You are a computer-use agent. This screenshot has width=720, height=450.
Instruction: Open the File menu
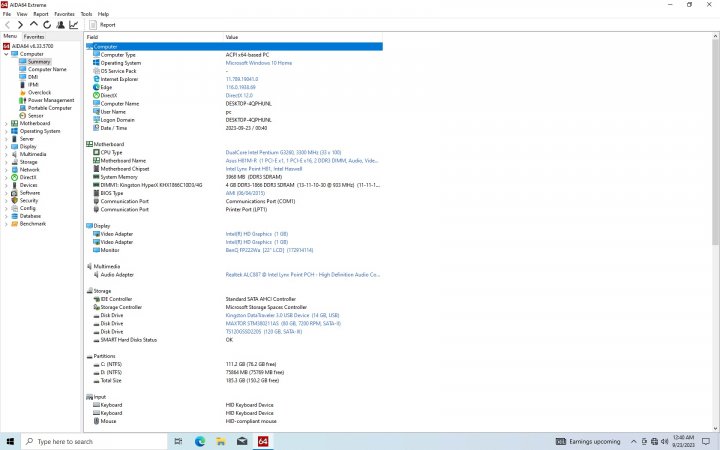point(7,14)
